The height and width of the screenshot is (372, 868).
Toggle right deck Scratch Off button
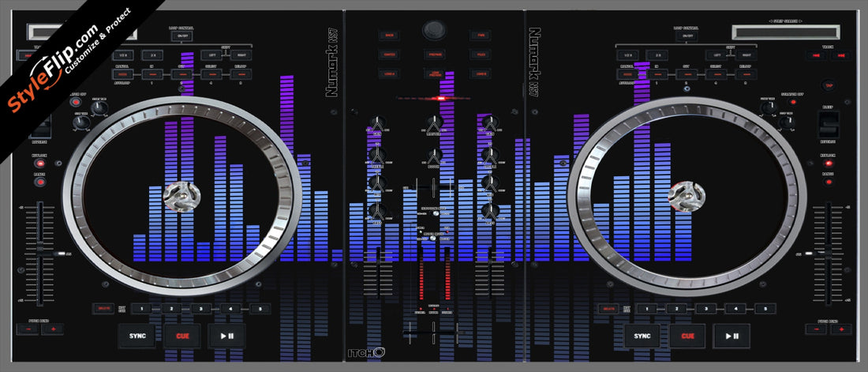point(793,102)
